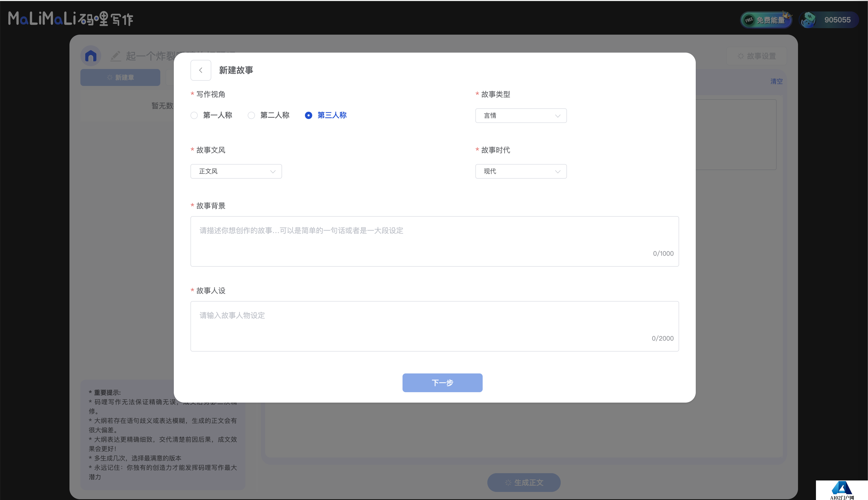Click the MaLiMaLi 码哩写作 logo

click(x=71, y=18)
